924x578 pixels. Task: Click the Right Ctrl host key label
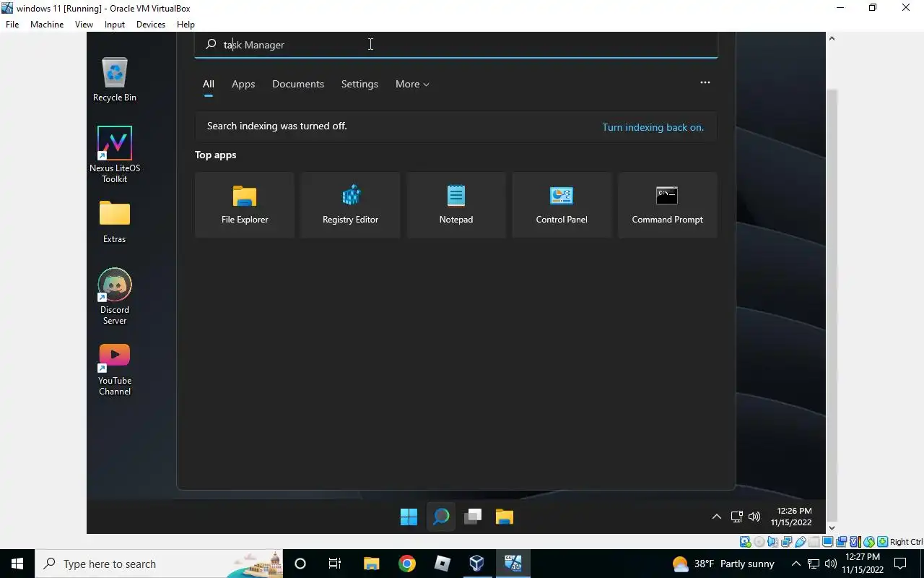[907, 542]
